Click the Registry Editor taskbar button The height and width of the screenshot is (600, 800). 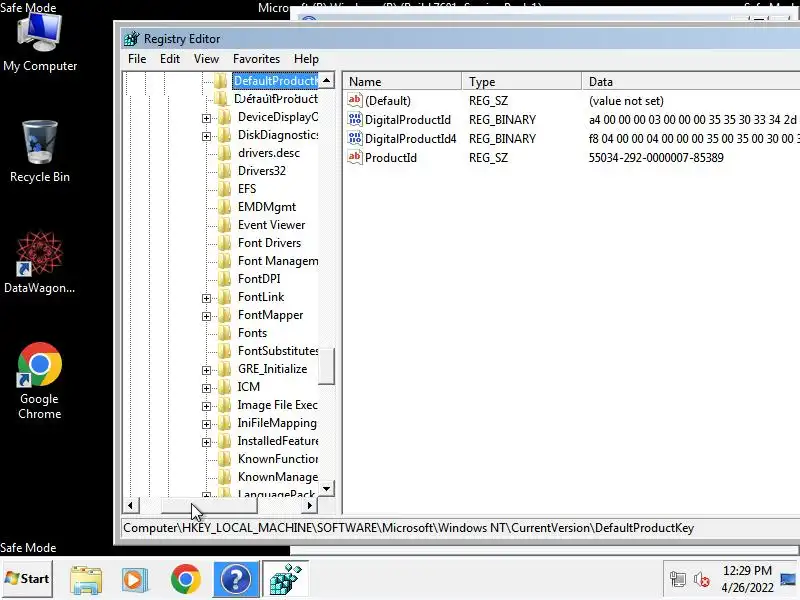[x=286, y=579]
